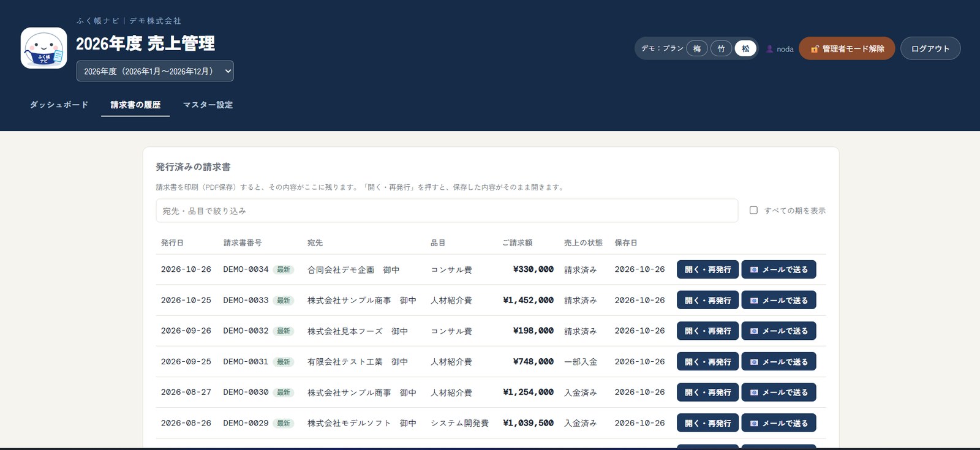Select the 松 plan toggle
This screenshot has width=980, height=450.
(745, 48)
